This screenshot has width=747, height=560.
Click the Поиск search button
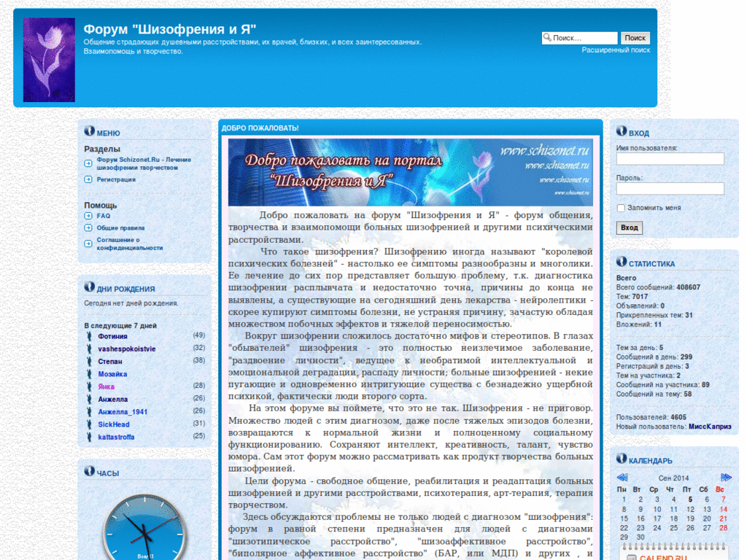point(635,38)
